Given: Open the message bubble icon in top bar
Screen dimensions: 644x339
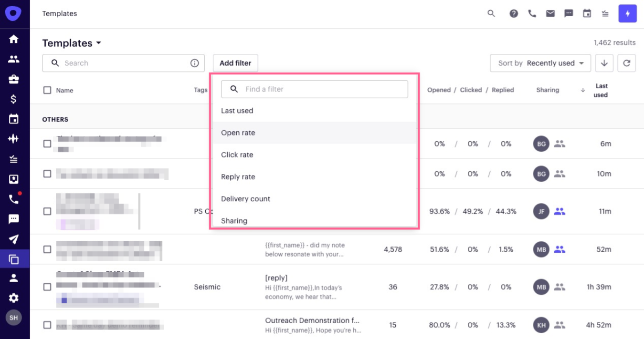Looking at the screenshot, I should pyautogui.click(x=569, y=13).
